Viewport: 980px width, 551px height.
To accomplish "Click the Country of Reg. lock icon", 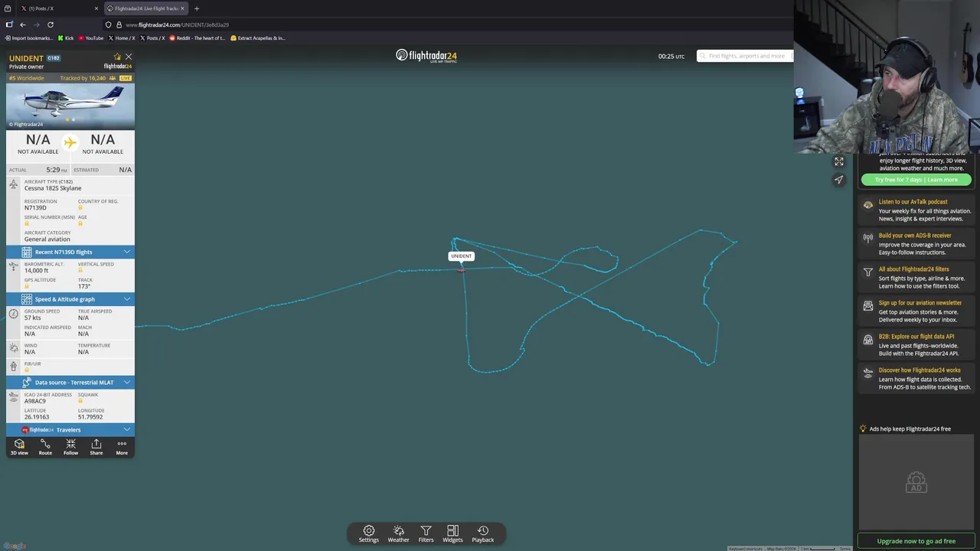I will pyautogui.click(x=80, y=207).
